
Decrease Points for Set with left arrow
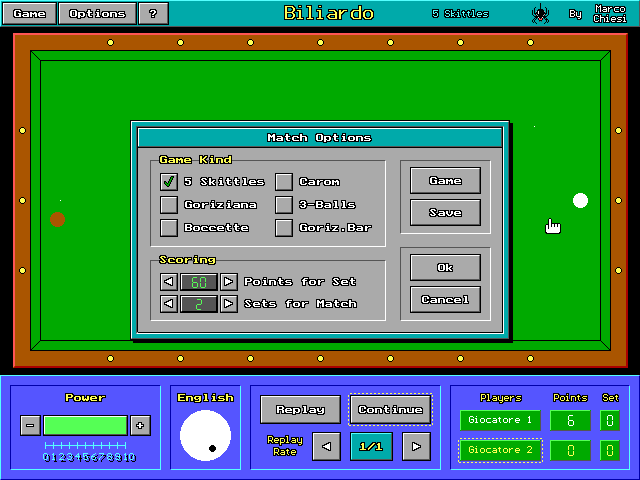point(169,282)
